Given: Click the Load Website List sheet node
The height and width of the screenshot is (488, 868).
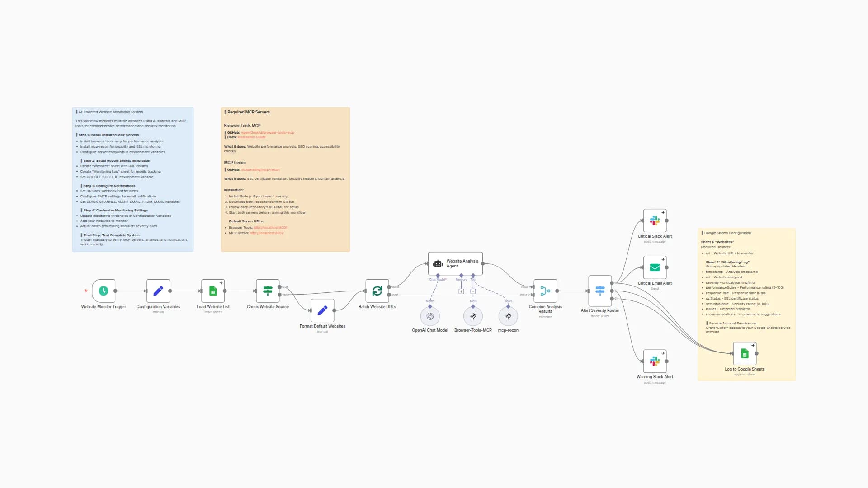Looking at the screenshot, I should [x=213, y=291].
